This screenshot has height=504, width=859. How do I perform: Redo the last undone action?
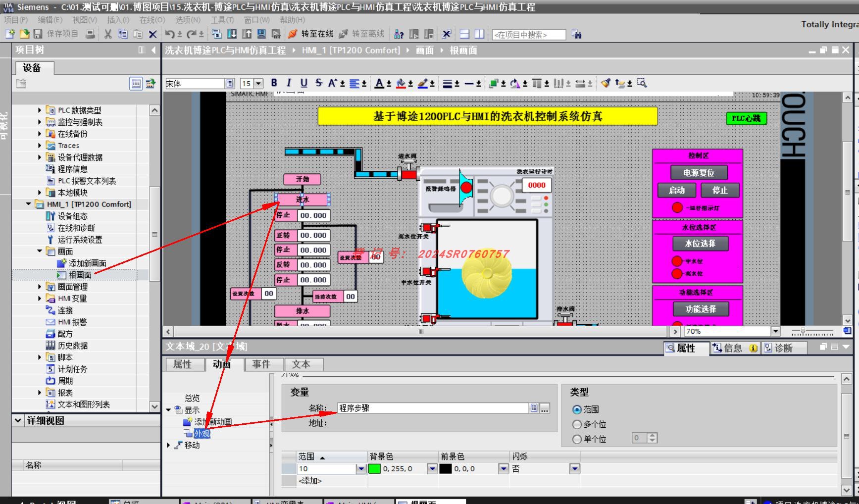coord(192,34)
